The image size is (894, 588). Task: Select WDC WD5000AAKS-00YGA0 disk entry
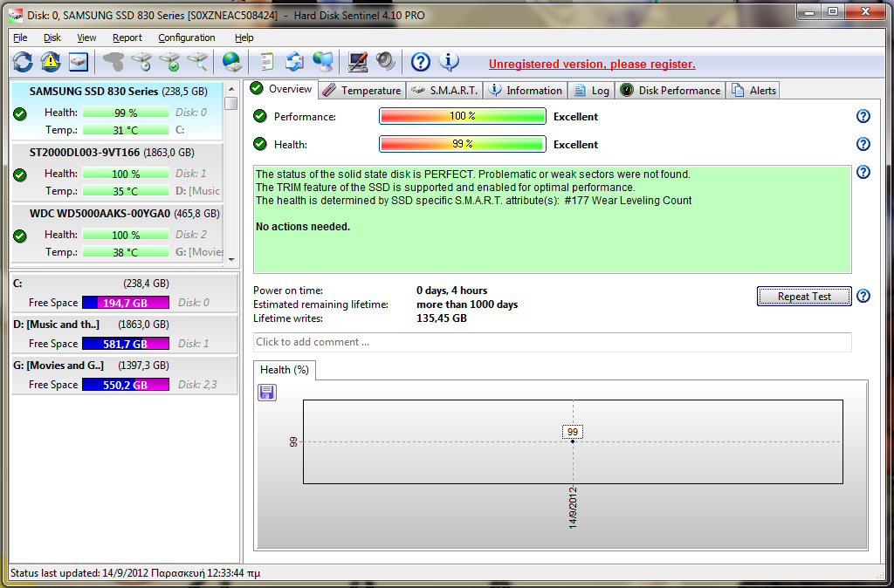click(x=117, y=233)
